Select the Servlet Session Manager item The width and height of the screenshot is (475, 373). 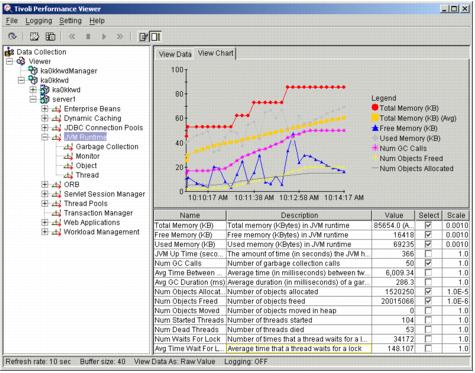[x=104, y=194]
